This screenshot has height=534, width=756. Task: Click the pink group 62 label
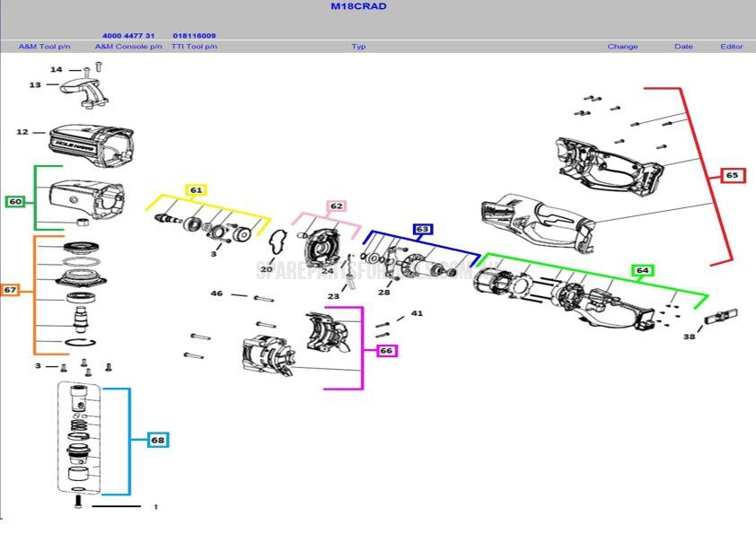click(336, 206)
